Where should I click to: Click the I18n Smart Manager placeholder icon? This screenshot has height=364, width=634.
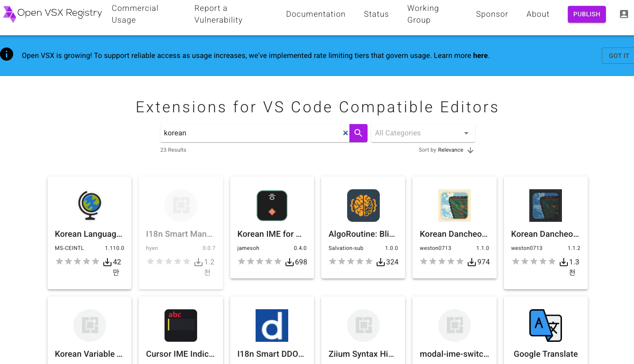(x=180, y=206)
